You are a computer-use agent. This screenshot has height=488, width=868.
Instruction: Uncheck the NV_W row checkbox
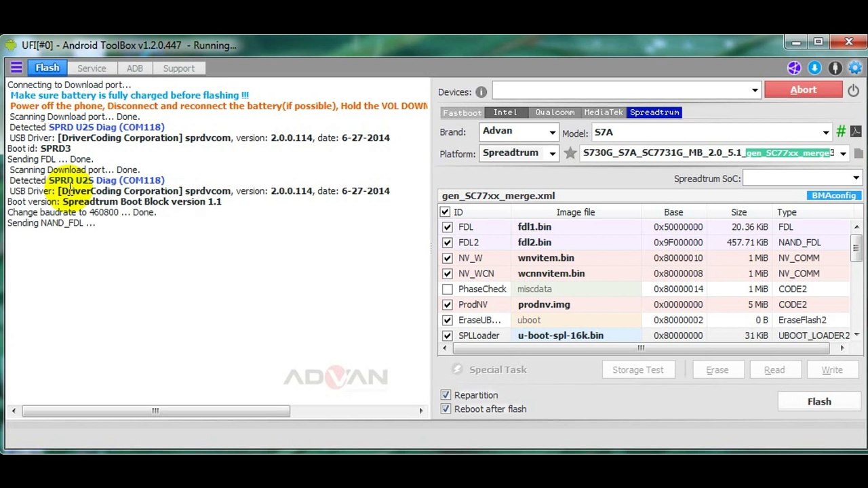pos(447,258)
